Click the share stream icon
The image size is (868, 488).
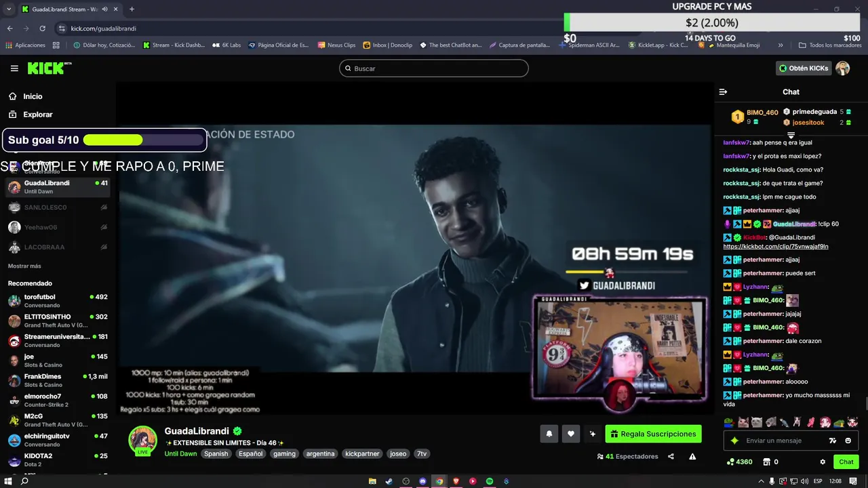pyautogui.click(x=671, y=457)
